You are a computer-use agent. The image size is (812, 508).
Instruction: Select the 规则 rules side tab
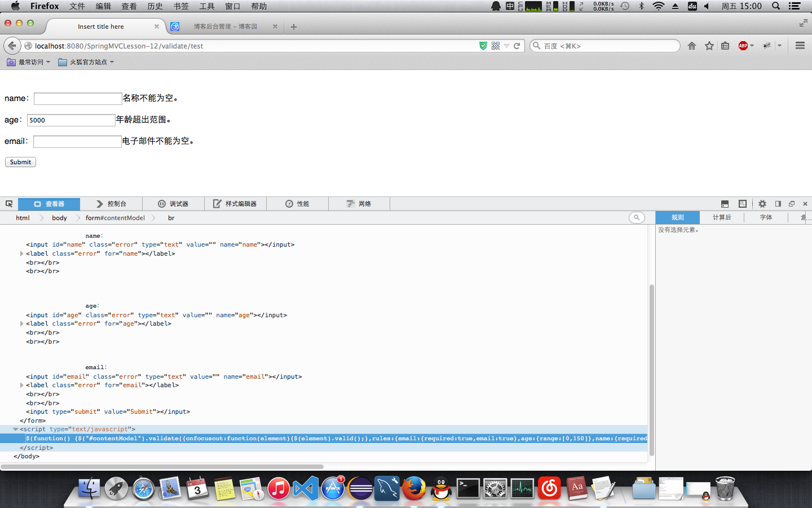coord(678,217)
